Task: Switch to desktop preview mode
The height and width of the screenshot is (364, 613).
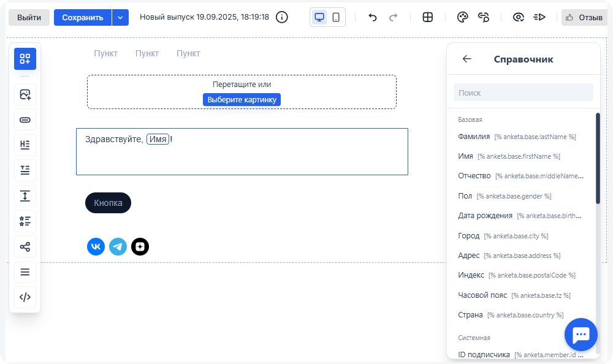Action: [x=319, y=17]
